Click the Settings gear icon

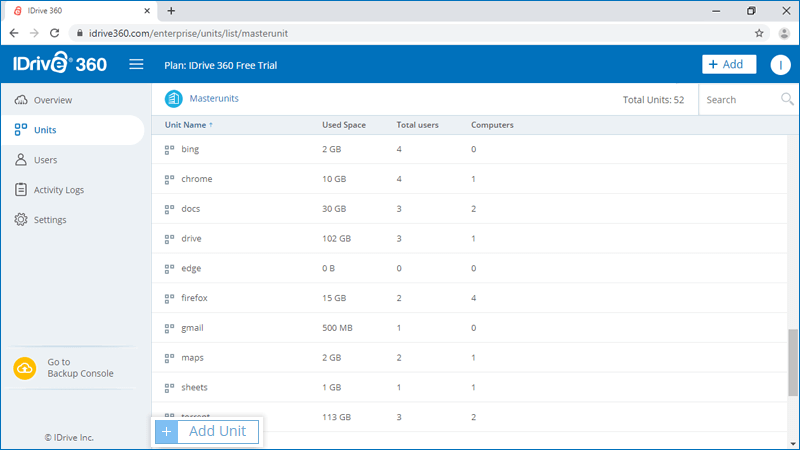[21, 219]
